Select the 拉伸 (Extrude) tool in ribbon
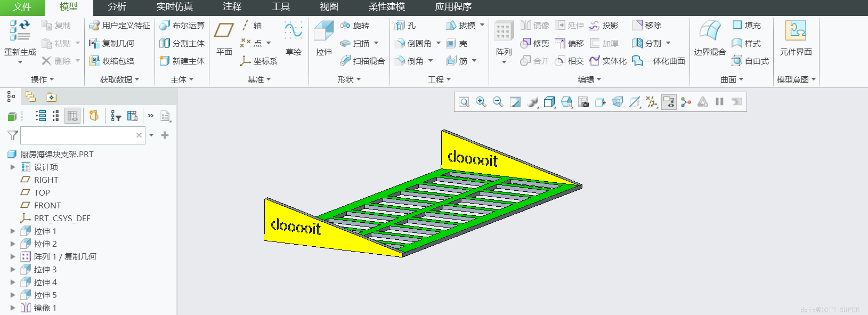Screen dimensions: 868x315 click(x=323, y=38)
